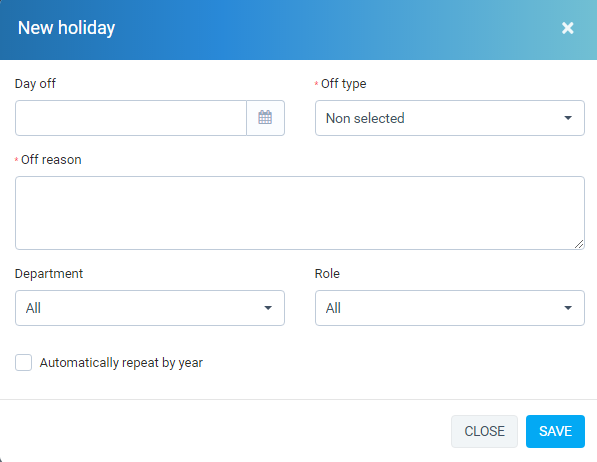Expand the Off type 'Non selected' dropdown
Image resolution: width=597 pixels, height=462 pixels.
[450, 118]
